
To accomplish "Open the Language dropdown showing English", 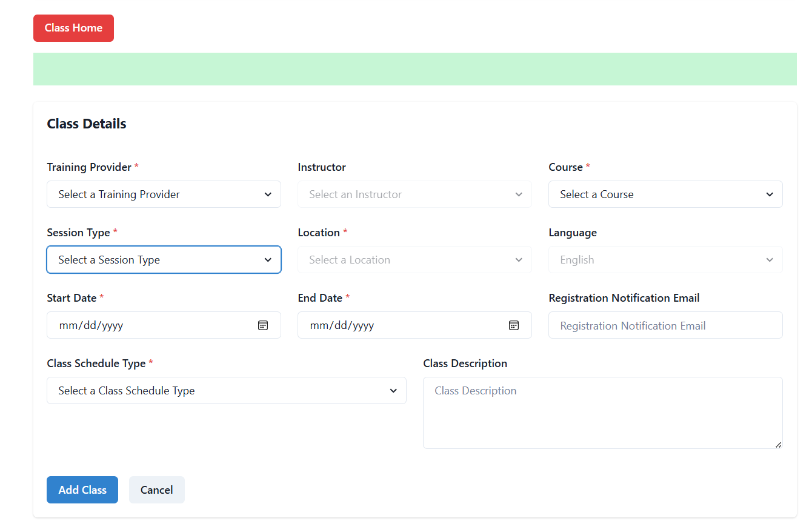I will (x=665, y=260).
